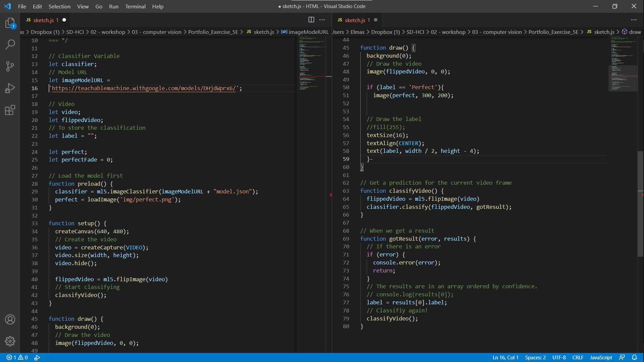Click Ln 16, Col 1 in status bar
The height and width of the screenshot is (362, 644).
tap(505, 358)
